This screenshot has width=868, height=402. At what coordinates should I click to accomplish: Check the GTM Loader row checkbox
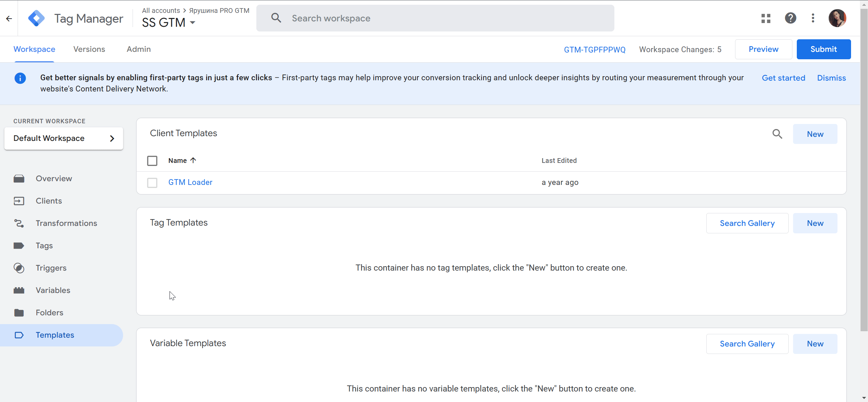152,183
